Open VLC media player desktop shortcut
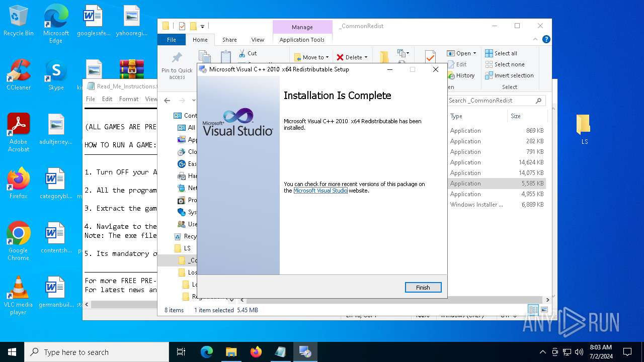 19,296
